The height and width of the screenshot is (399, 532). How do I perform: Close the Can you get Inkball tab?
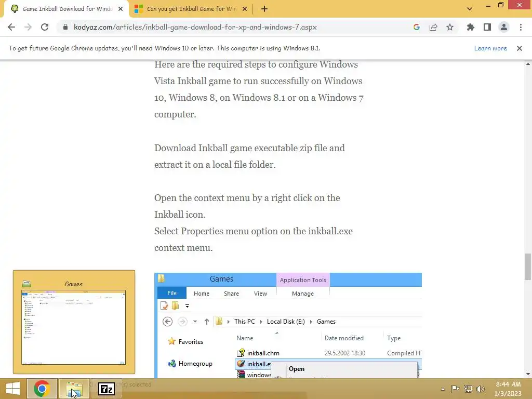tap(245, 9)
